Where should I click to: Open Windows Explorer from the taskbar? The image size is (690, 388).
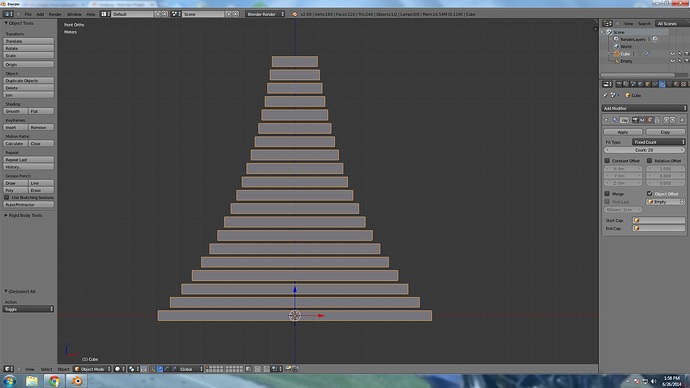(32, 381)
